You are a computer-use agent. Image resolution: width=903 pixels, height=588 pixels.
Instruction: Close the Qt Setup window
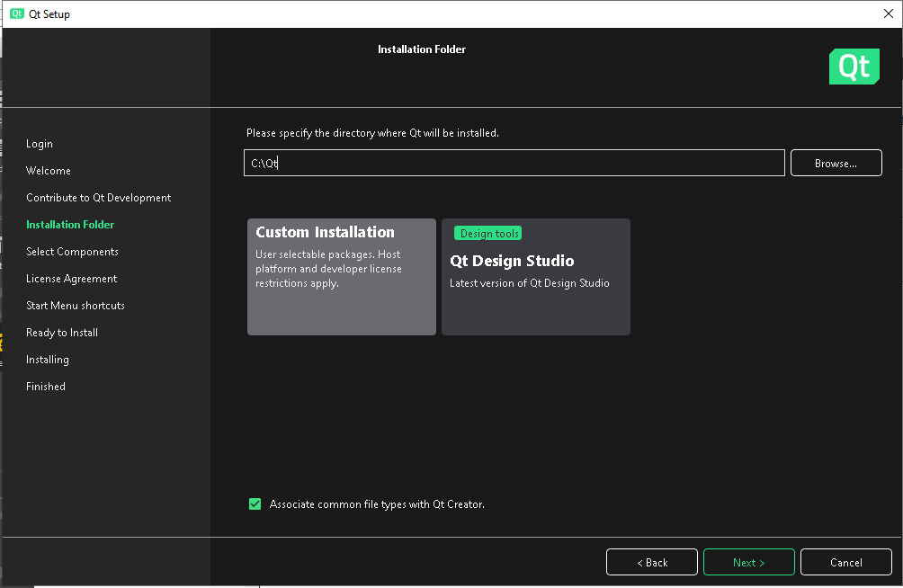click(x=888, y=13)
